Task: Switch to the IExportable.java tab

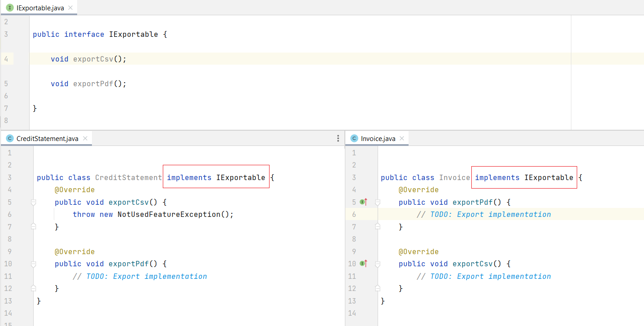Action: 39,8
